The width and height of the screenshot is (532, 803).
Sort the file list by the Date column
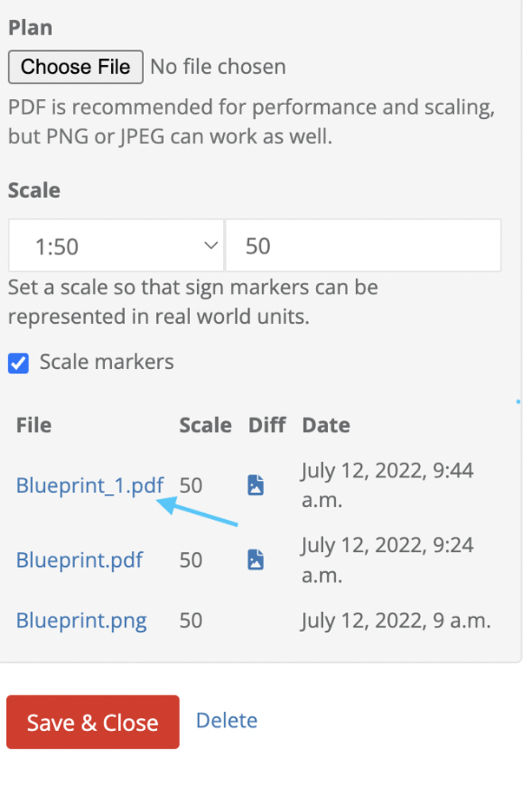tap(325, 425)
